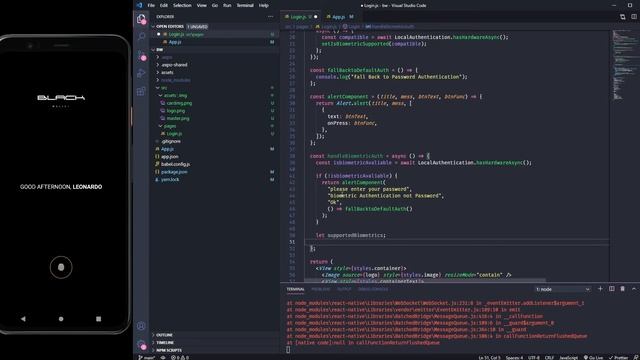The width and height of the screenshot is (640, 360).
Task: Select the Debug Console panel tab
Action: click(373, 289)
